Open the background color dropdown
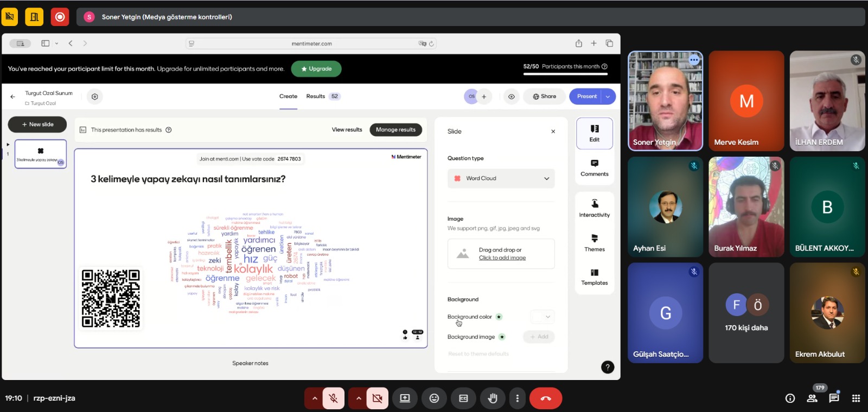 542,317
